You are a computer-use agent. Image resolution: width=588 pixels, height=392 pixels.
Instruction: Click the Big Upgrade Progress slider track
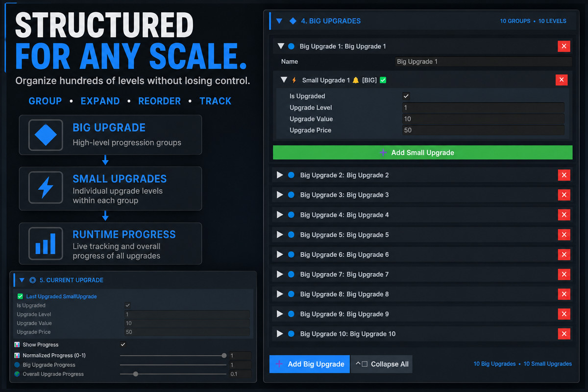coord(173,365)
